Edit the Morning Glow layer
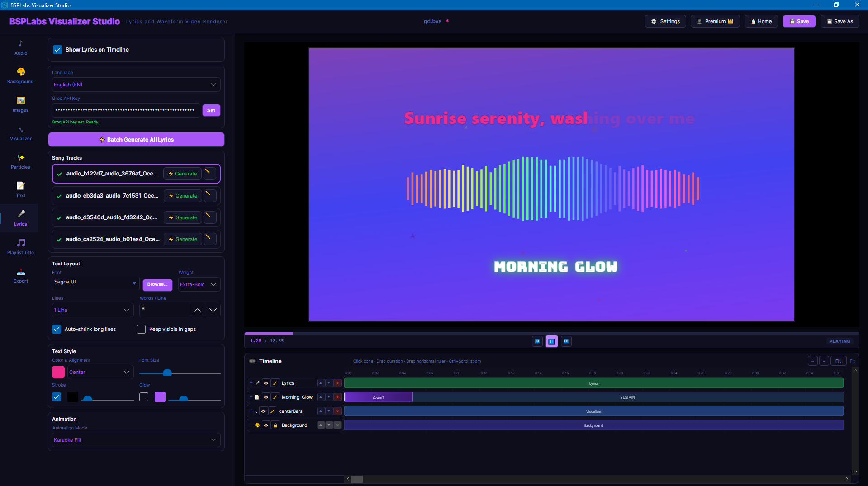The image size is (868, 486). click(x=275, y=397)
